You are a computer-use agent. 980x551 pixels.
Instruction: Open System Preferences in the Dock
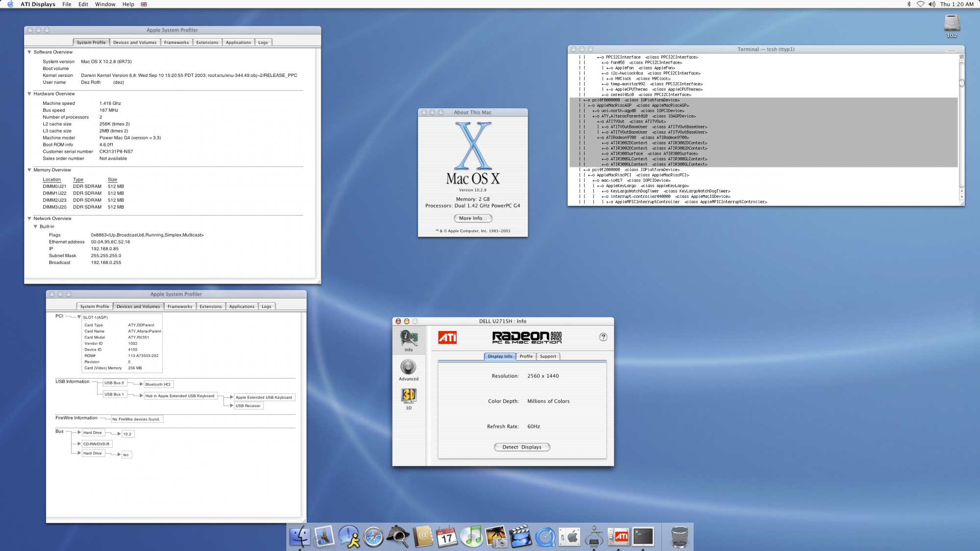pos(570,537)
